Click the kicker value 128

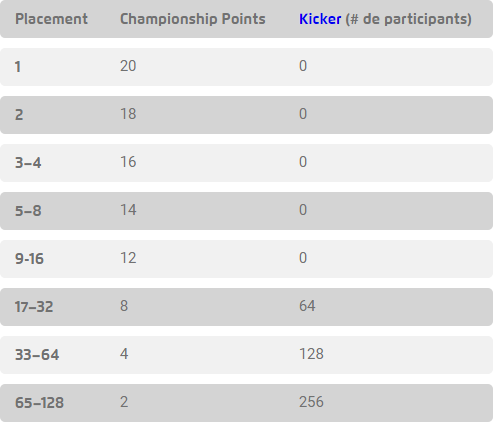pyautogui.click(x=311, y=354)
